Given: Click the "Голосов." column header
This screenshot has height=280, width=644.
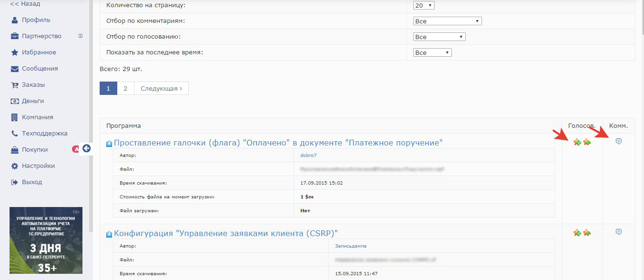Looking at the screenshot, I should click(x=582, y=126).
